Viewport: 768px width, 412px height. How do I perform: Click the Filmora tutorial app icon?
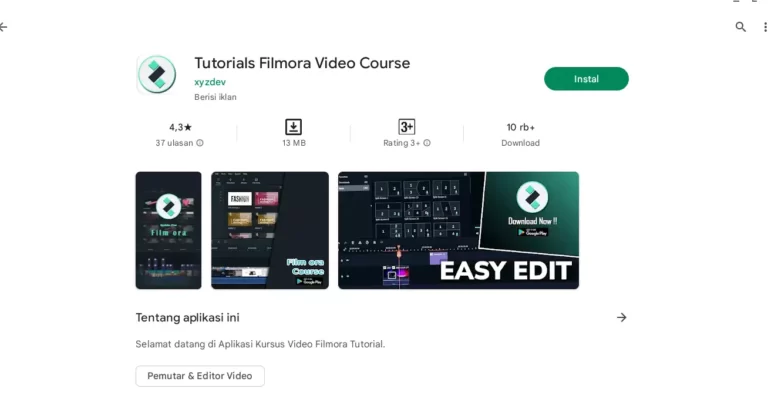(157, 74)
